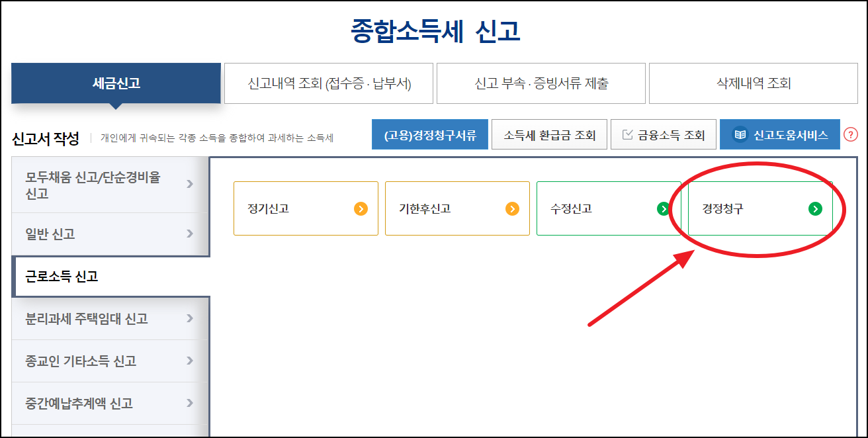Click the red question mark help icon

click(x=851, y=135)
